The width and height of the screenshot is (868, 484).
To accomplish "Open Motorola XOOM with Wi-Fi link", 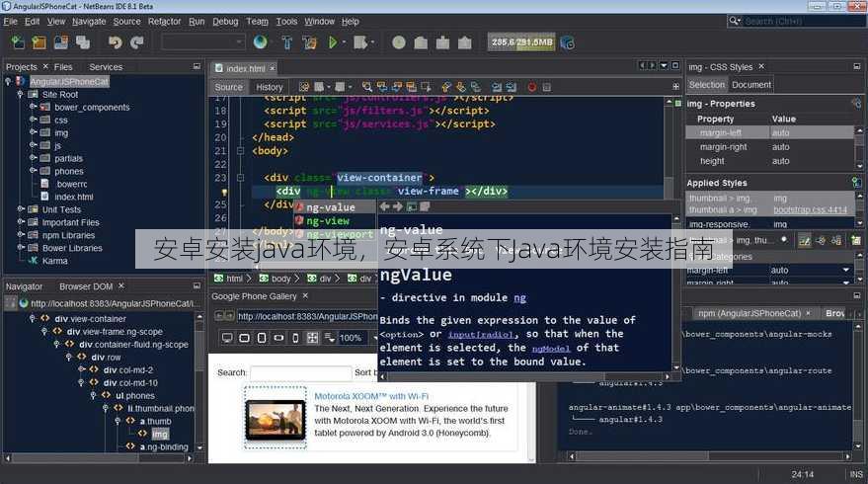I will (x=371, y=396).
